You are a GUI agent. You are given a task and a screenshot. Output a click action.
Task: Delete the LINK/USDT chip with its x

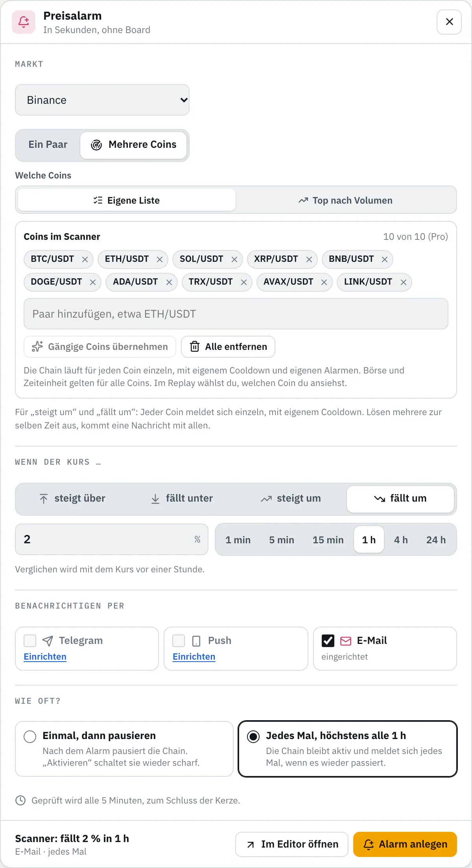click(x=403, y=282)
